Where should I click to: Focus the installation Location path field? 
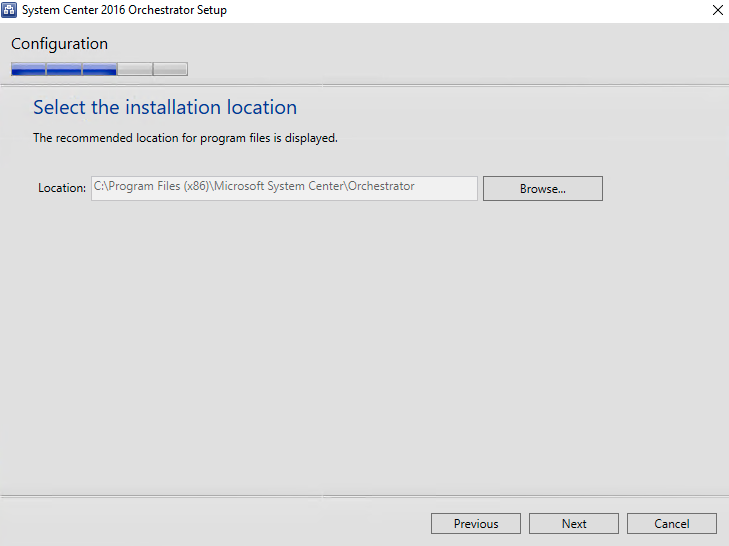pos(284,188)
